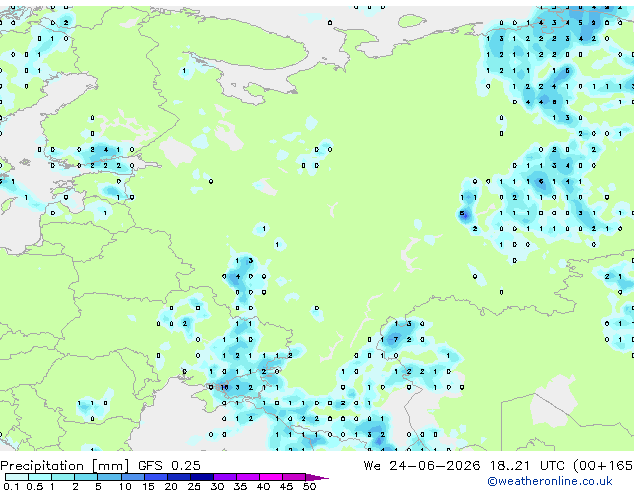Image resolution: width=634 pixels, height=490 pixels.
Task: Click the '25' legend scale label
Action: pyautogui.click(x=194, y=486)
